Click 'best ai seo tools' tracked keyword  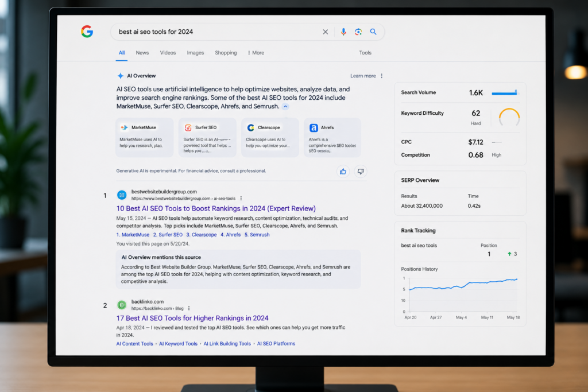pyautogui.click(x=419, y=246)
